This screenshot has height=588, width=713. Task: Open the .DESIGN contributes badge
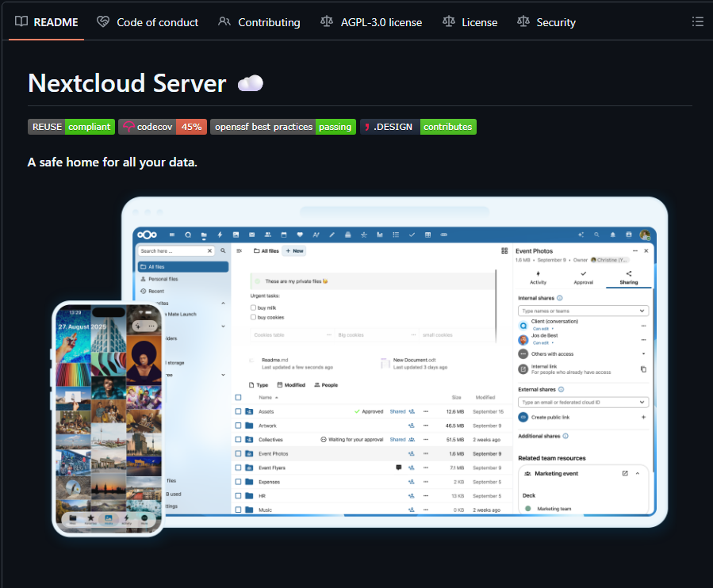point(418,127)
